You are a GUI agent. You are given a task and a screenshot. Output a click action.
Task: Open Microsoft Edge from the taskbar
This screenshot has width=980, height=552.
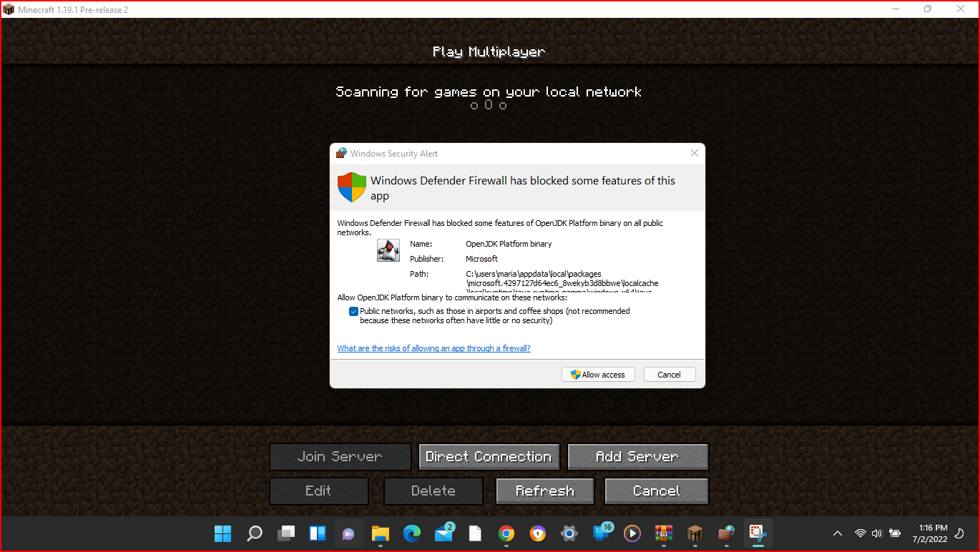[411, 533]
